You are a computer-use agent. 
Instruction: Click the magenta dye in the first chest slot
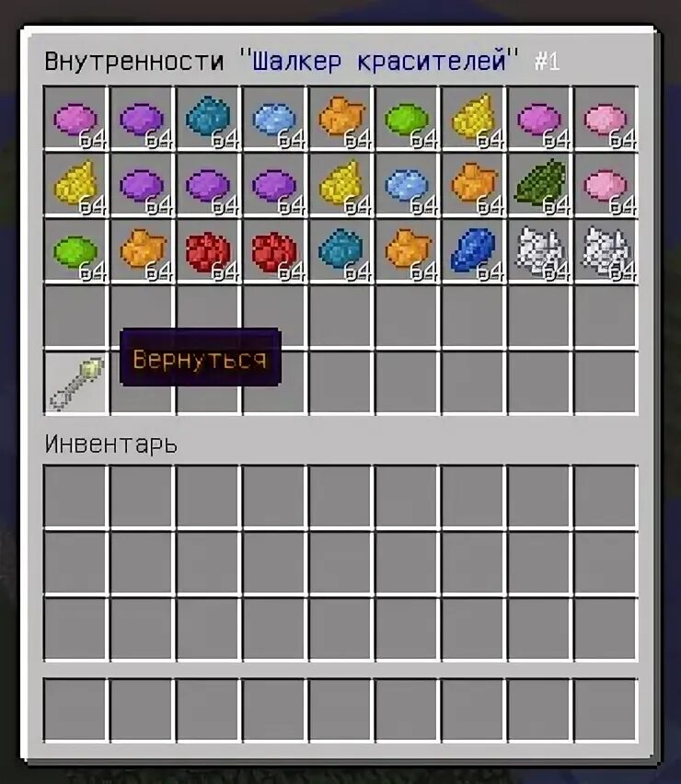click(x=76, y=119)
